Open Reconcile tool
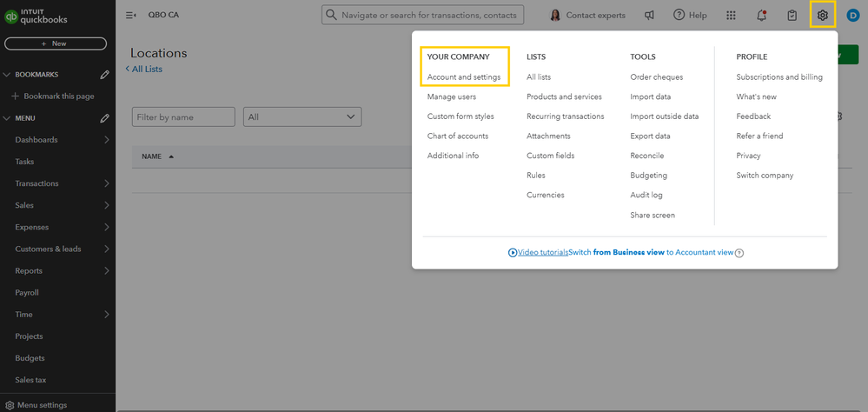This screenshot has width=868, height=412. tap(646, 156)
